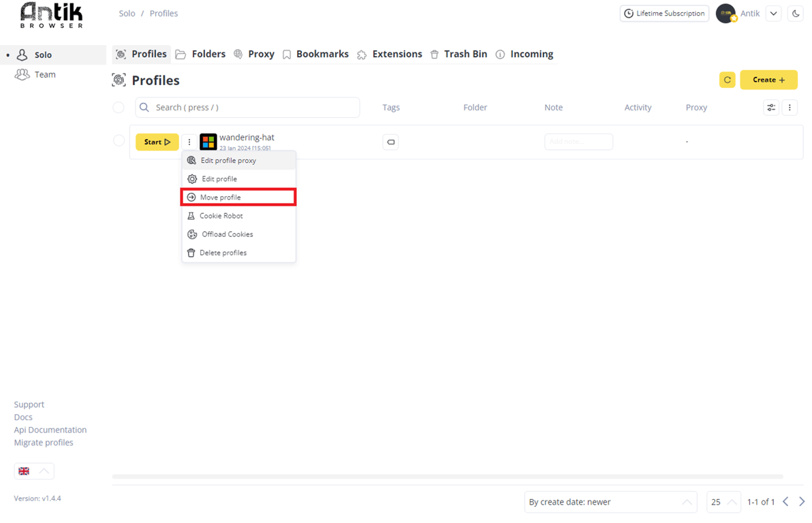Click the wandering-hat row three-dot menu

coord(189,142)
